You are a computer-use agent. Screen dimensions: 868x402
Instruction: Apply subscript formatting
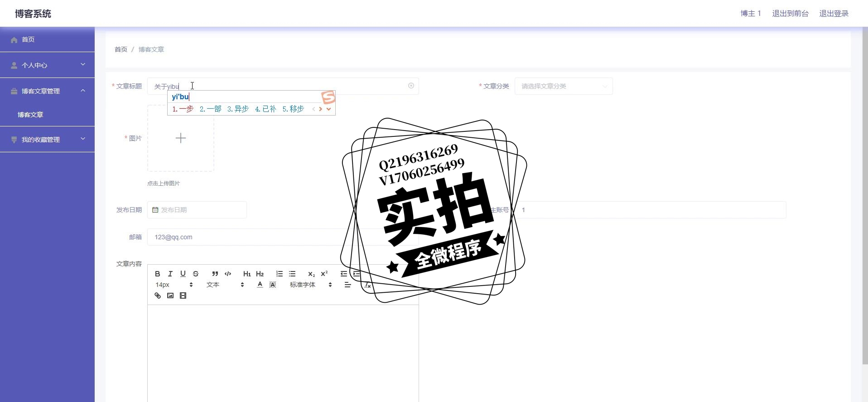311,274
